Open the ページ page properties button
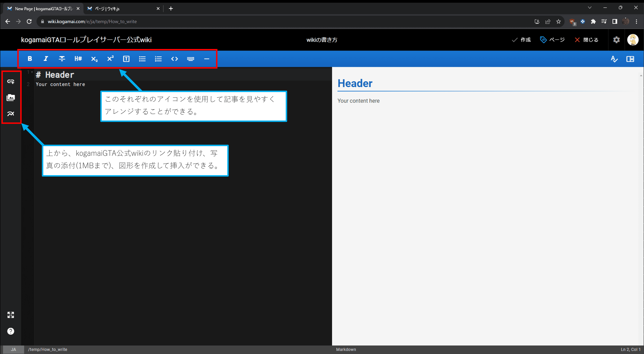The width and height of the screenshot is (644, 354). 552,40
